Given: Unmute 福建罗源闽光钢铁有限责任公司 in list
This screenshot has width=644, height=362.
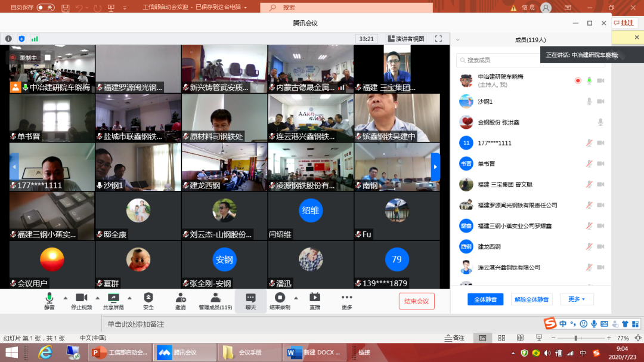Looking at the screenshot, I should (x=589, y=205).
